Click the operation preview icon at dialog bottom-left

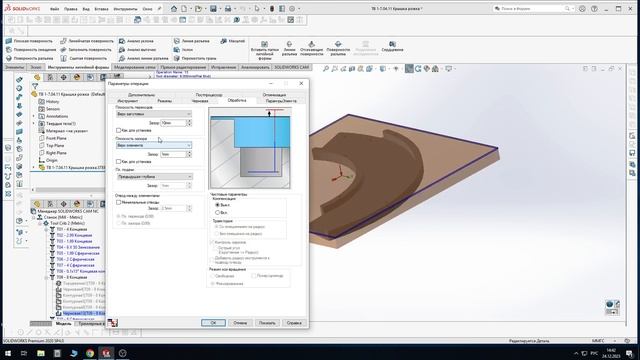click(113, 322)
